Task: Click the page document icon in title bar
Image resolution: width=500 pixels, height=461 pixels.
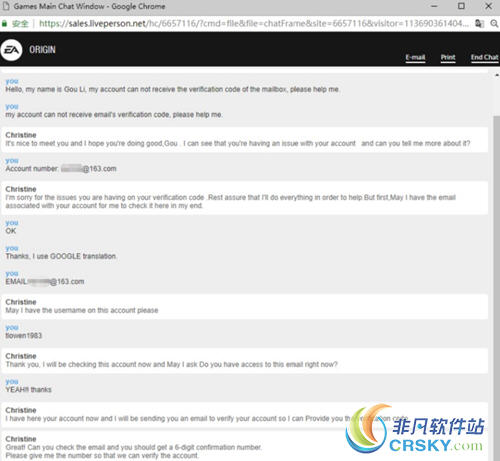Action: tap(6, 6)
